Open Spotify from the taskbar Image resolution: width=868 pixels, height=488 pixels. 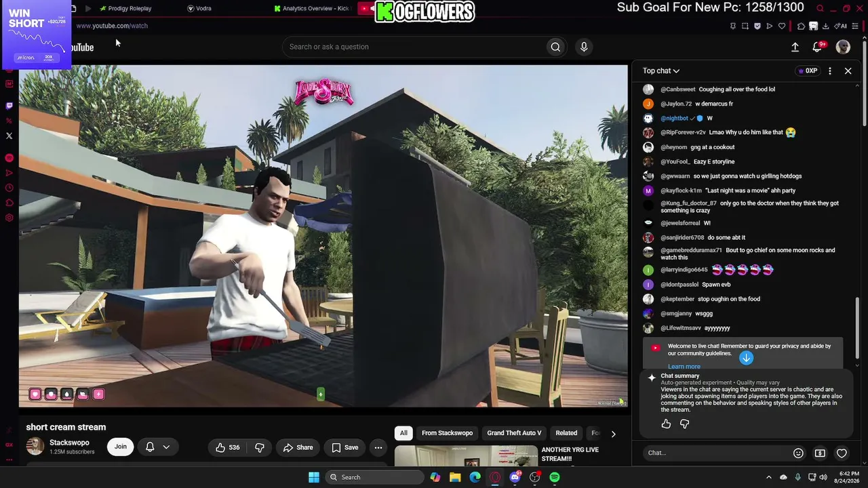(x=555, y=477)
